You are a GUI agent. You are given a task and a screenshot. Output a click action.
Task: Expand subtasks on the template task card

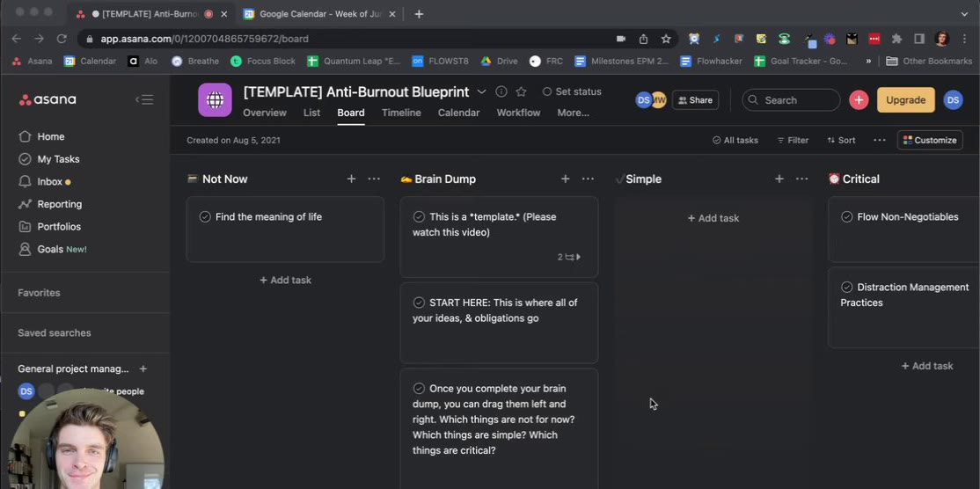click(569, 257)
